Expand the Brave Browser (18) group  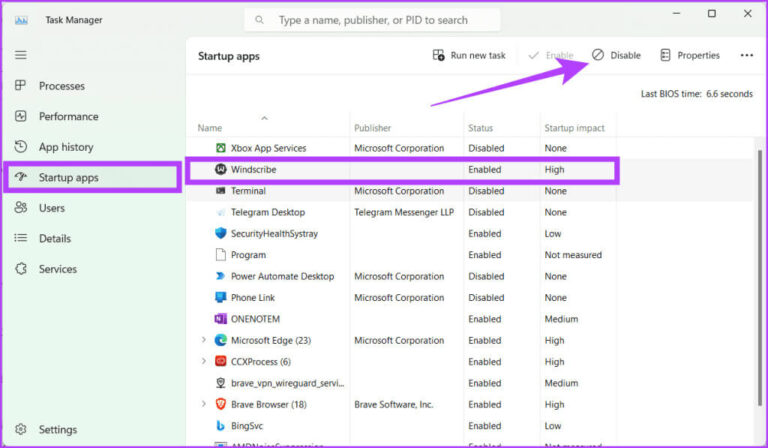[x=204, y=404]
